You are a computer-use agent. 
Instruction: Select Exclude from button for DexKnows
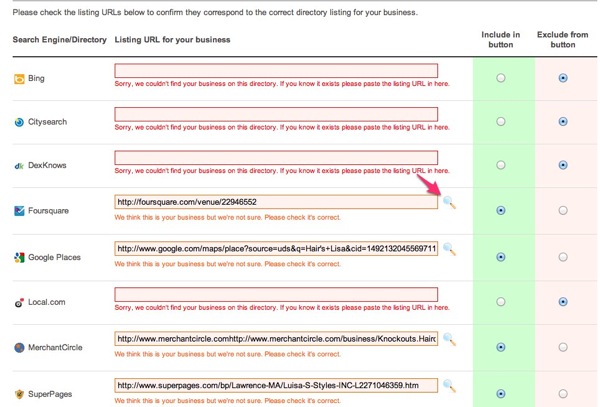[562, 165]
